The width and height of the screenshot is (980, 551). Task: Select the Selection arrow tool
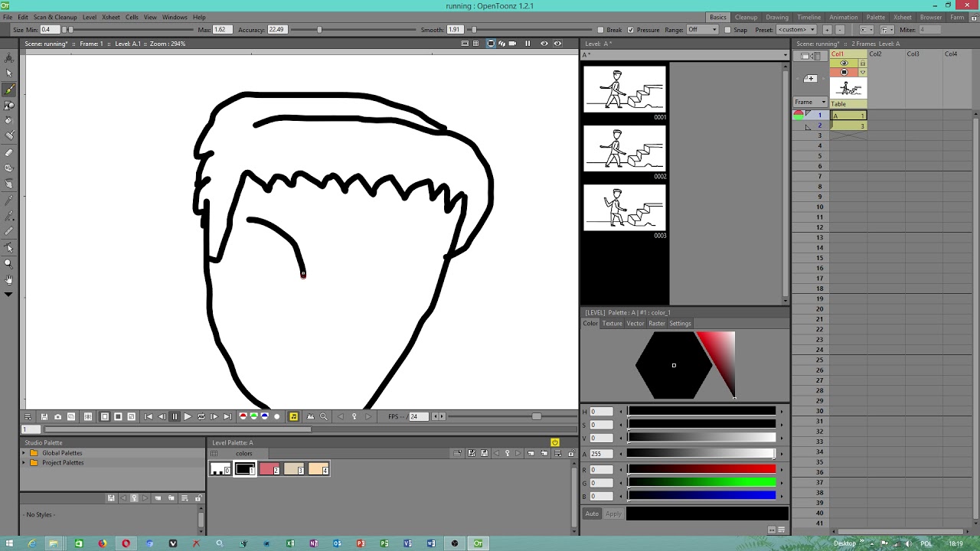pyautogui.click(x=8, y=73)
